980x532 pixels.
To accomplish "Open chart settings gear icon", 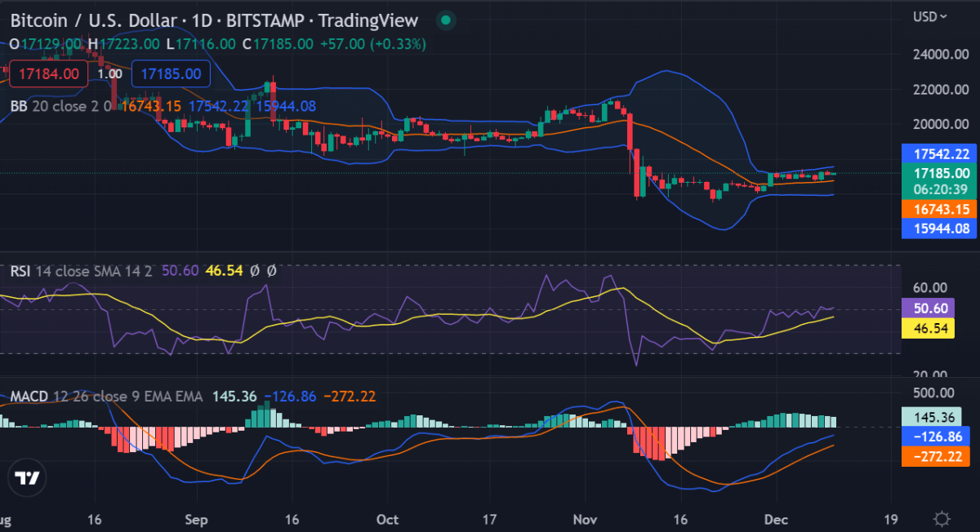I will (x=942, y=518).
